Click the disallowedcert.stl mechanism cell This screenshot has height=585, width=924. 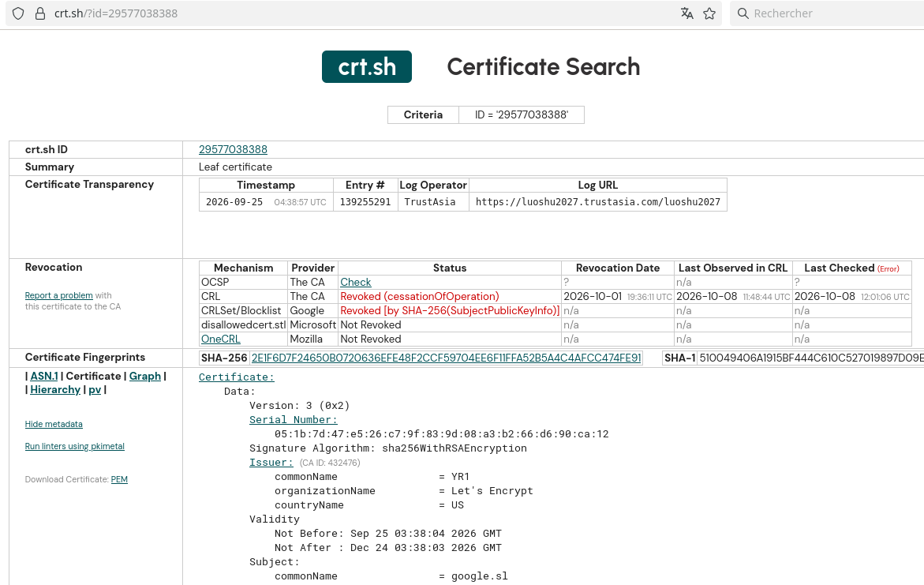[243, 325]
